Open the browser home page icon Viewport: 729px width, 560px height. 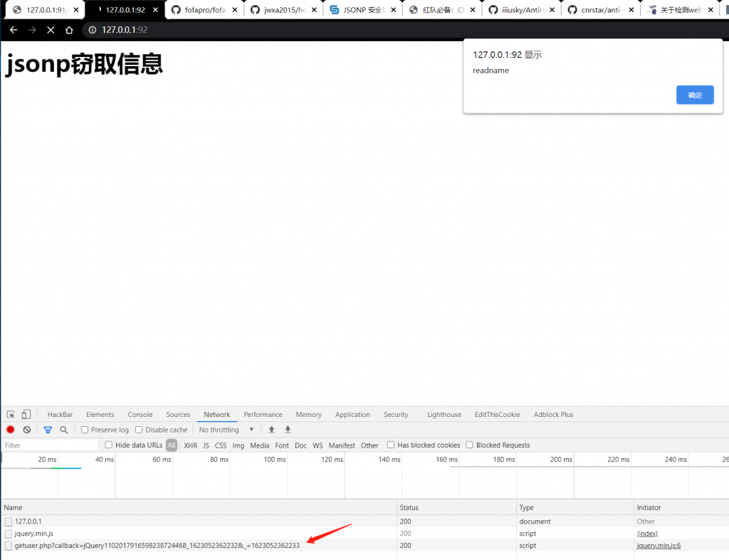coord(69,30)
